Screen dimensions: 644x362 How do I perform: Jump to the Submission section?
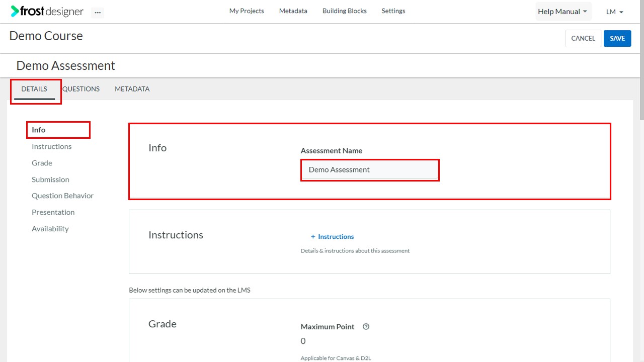pos(50,179)
